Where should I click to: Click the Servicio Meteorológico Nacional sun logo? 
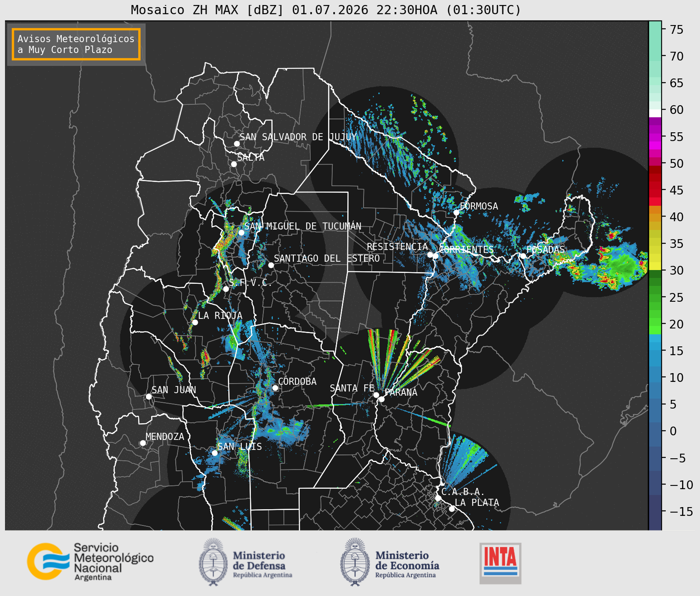point(48,561)
